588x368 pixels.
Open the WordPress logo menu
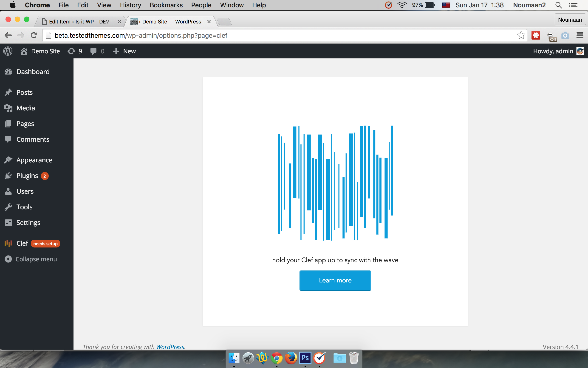click(8, 51)
